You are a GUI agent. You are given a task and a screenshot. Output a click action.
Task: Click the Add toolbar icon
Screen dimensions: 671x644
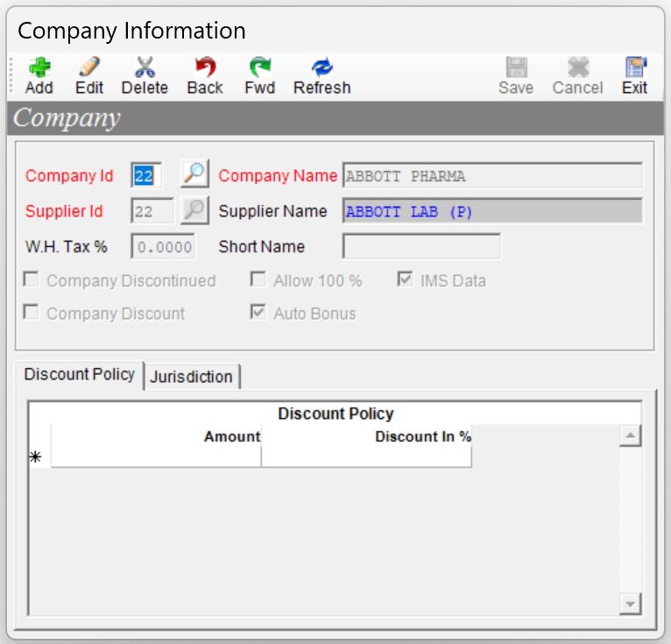[39, 67]
